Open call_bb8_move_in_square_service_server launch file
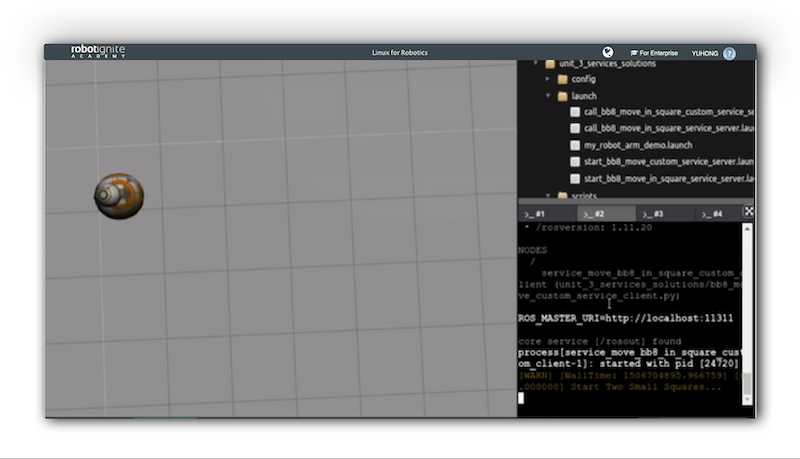This screenshot has width=800, height=459. click(668, 129)
